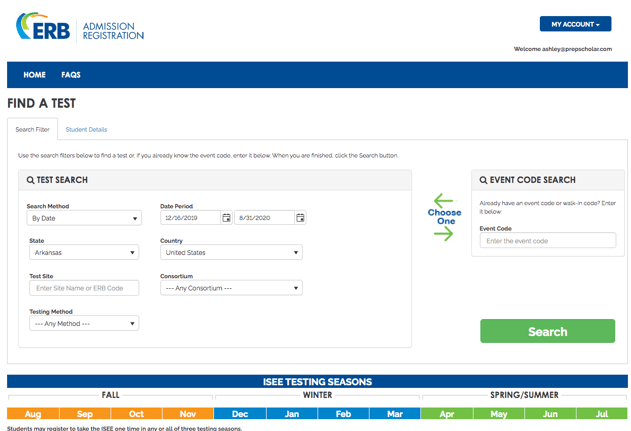Image resolution: width=631 pixels, height=431 pixels.
Task: Click the Test Search magnifier icon
Action: click(30, 180)
